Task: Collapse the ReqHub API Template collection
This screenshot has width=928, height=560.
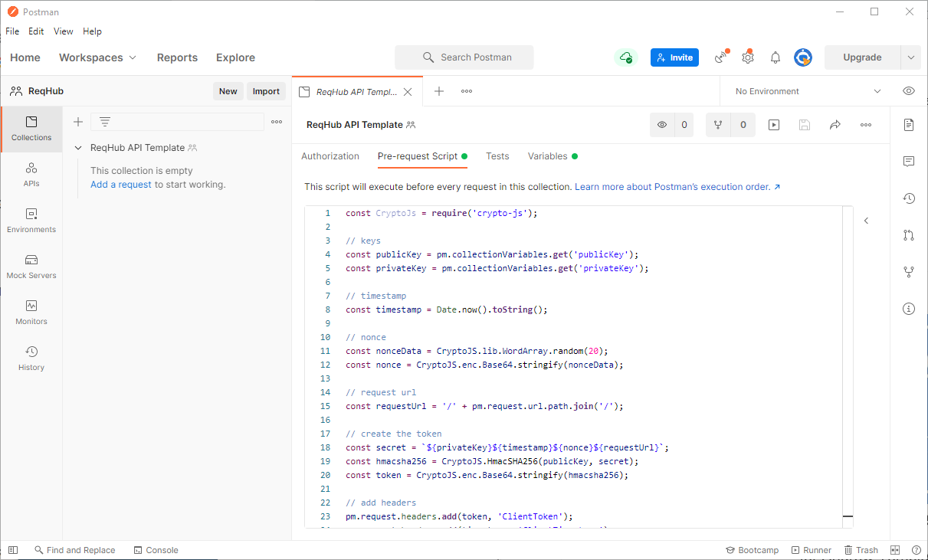Action: click(77, 147)
